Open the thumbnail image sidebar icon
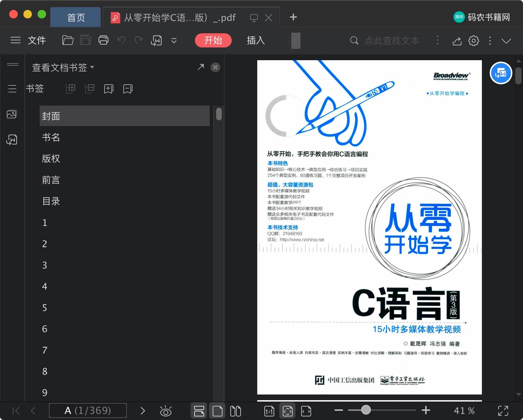 tap(12, 114)
